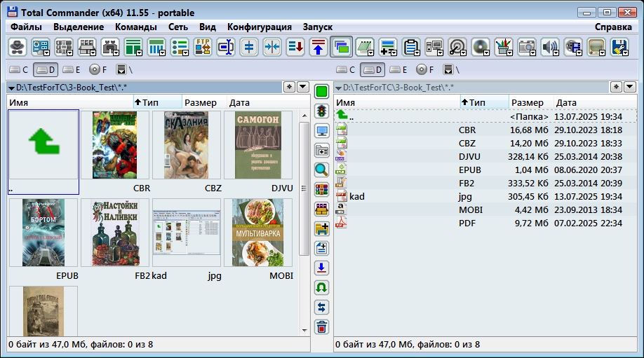Image resolution: width=644 pixels, height=358 pixels.
Task: Open the pencil cup tools toolbar dropdown
Action: (509, 53)
